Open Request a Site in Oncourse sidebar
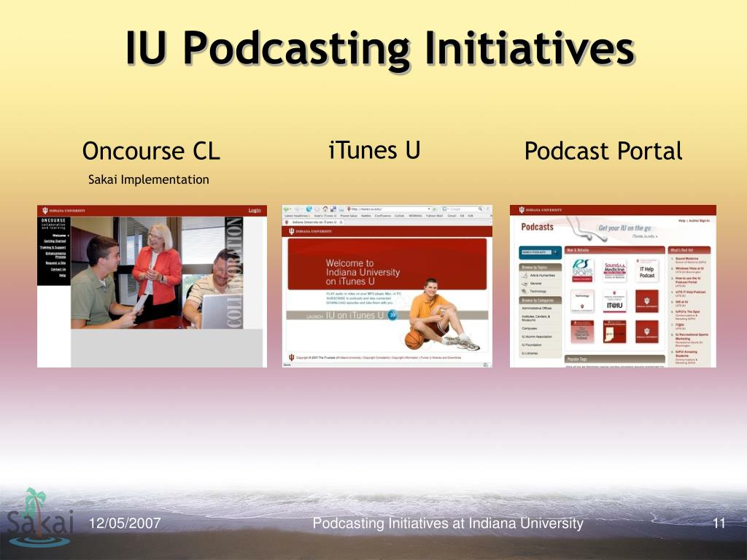 click(55, 262)
